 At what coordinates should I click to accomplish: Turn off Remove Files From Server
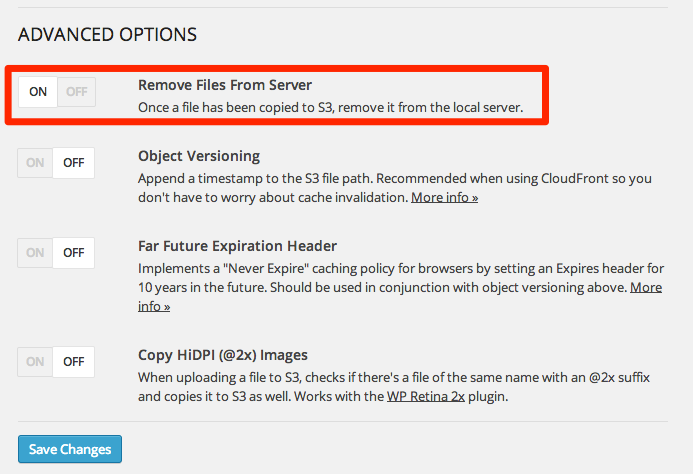click(x=76, y=92)
